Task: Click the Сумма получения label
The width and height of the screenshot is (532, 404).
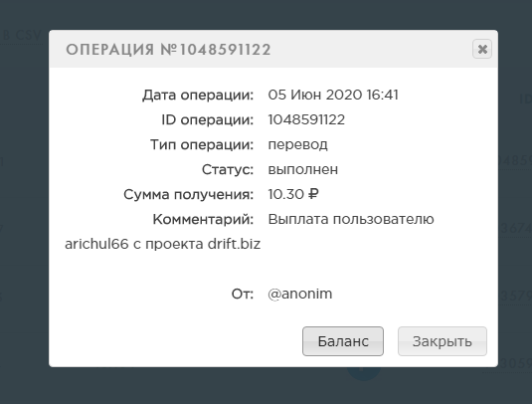Action: click(188, 194)
